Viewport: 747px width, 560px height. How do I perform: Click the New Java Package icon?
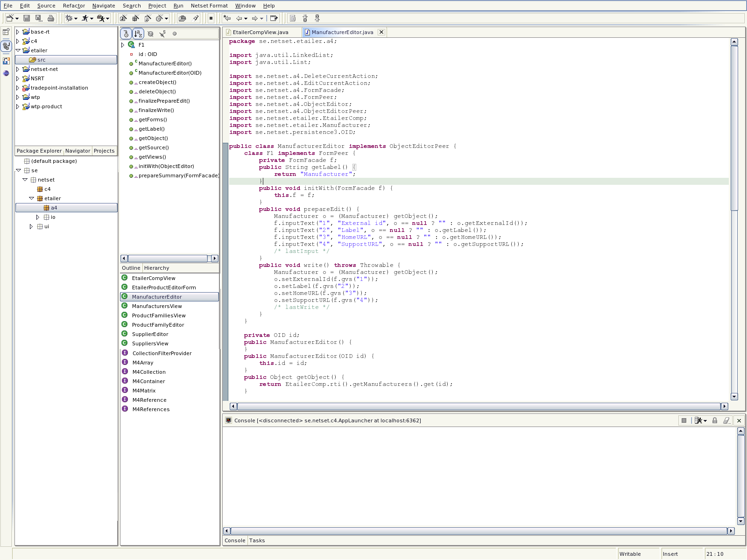(135, 18)
